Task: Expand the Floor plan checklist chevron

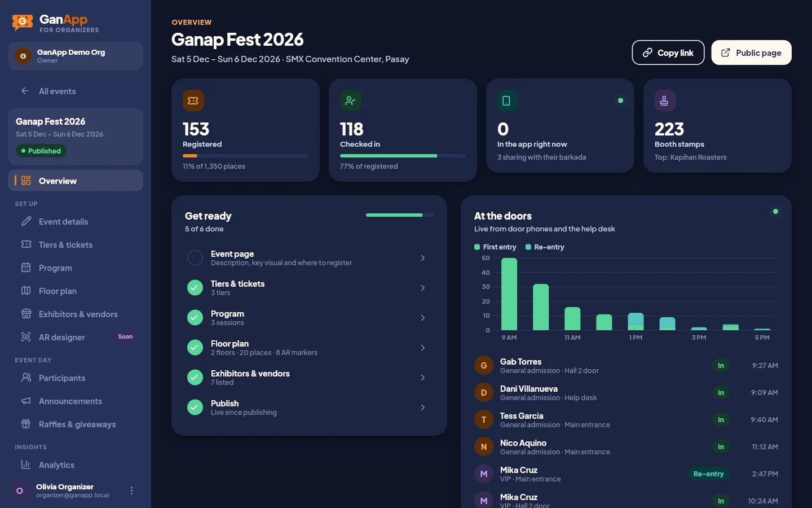Action: pos(423,348)
